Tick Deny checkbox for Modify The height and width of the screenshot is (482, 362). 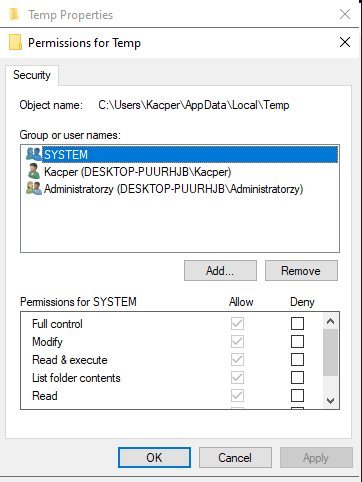pyautogui.click(x=297, y=341)
